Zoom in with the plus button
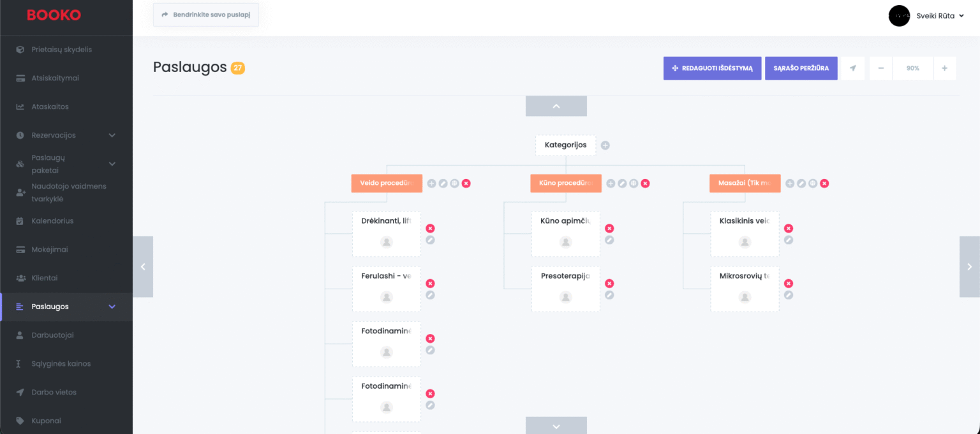980x434 pixels. point(944,68)
